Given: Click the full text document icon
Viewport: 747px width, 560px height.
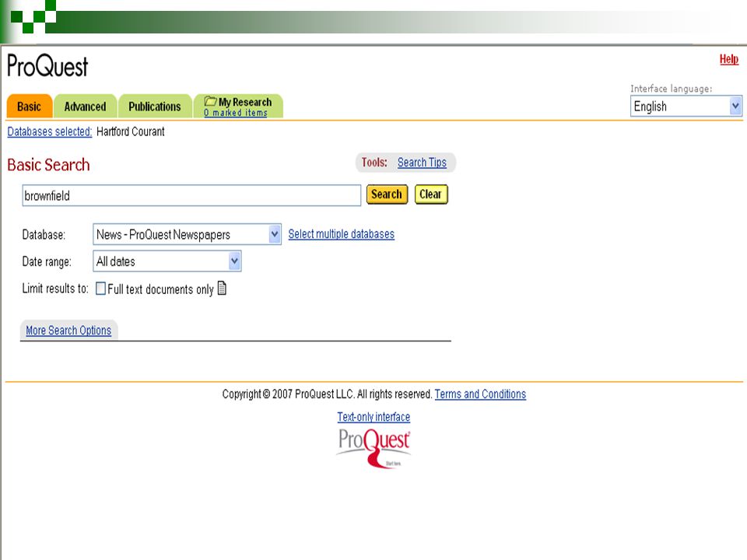Looking at the screenshot, I should point(222,288).
